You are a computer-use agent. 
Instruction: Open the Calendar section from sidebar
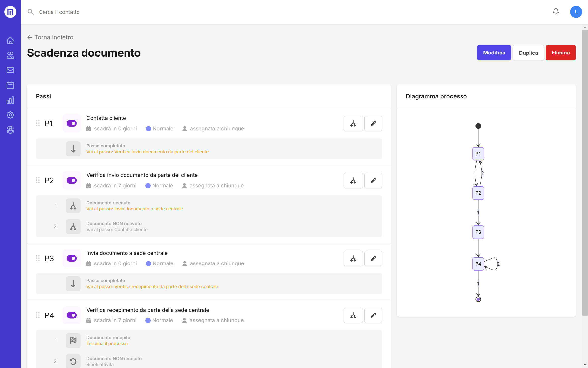pyautogui.click(x=10, y=85)
